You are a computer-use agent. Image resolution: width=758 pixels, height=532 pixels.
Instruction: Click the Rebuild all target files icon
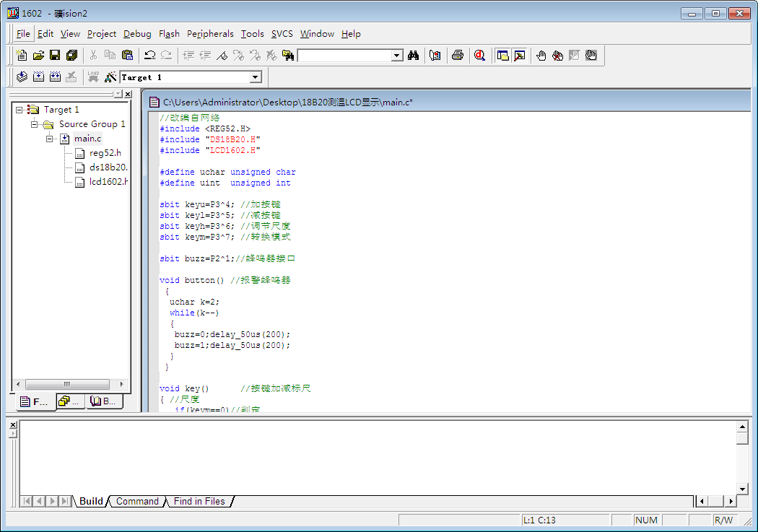pos(55,77)
